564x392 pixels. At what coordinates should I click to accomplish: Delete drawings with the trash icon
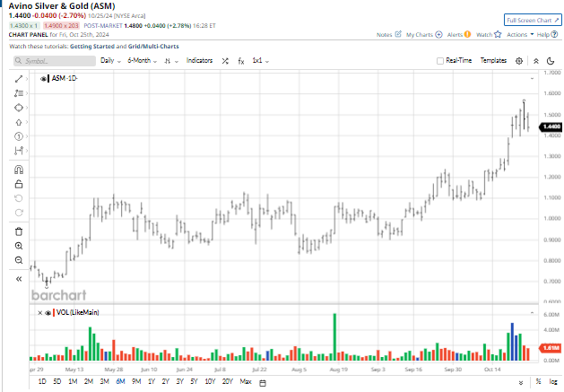pos(19,231)
